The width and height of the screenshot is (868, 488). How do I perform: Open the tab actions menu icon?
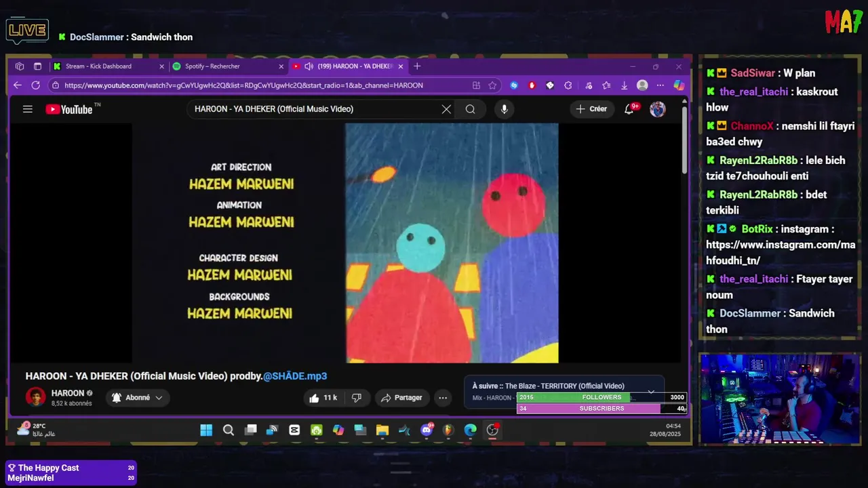[37, 66]
